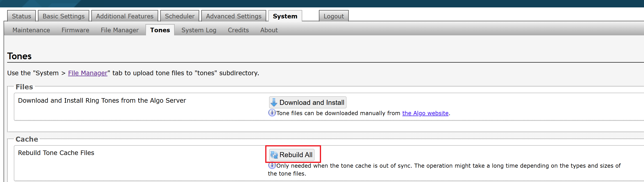Open File Manager sub-tab
This screenshot has width=644, height=182.
pos(119,30)
